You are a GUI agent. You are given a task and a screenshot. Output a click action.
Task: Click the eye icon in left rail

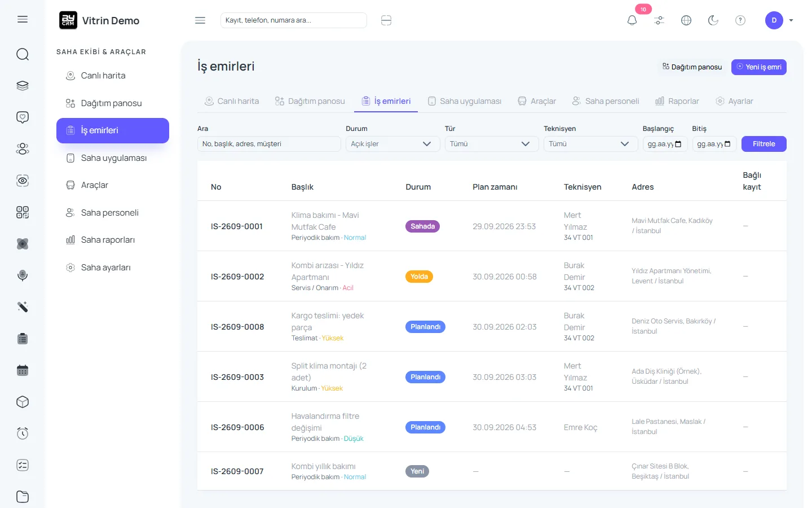click(x=23, y=181)
